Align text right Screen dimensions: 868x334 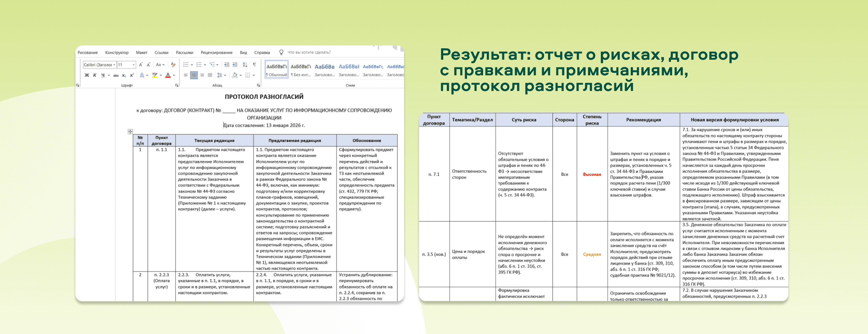[202, 75]
